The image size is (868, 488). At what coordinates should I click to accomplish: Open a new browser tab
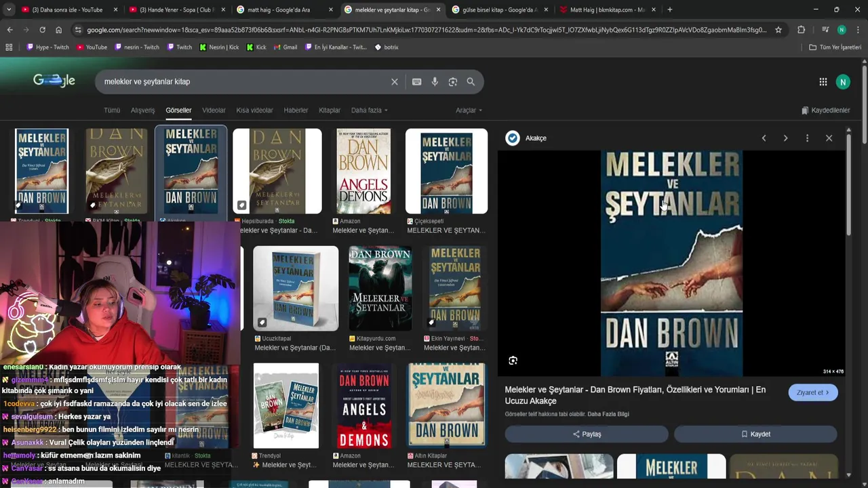coord(669,9)
